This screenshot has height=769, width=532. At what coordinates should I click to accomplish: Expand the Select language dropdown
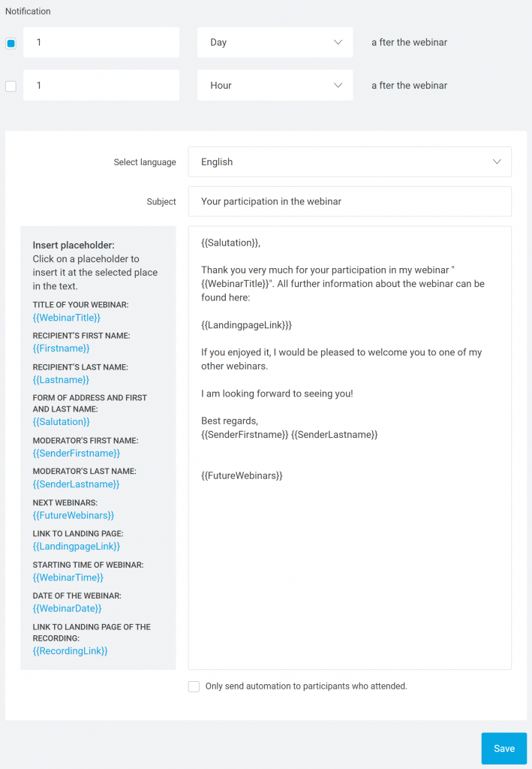[350, 162]
